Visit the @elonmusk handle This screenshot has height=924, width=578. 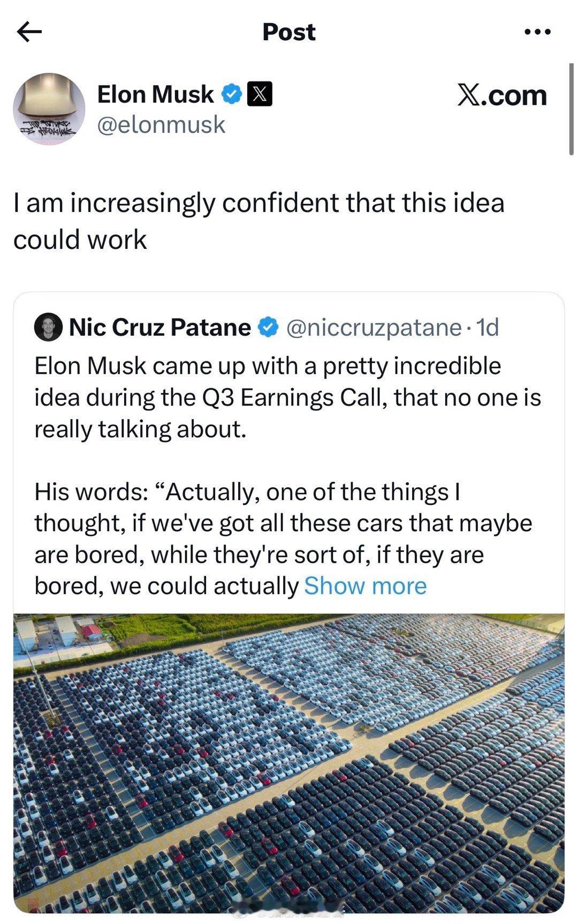point(161,125)
